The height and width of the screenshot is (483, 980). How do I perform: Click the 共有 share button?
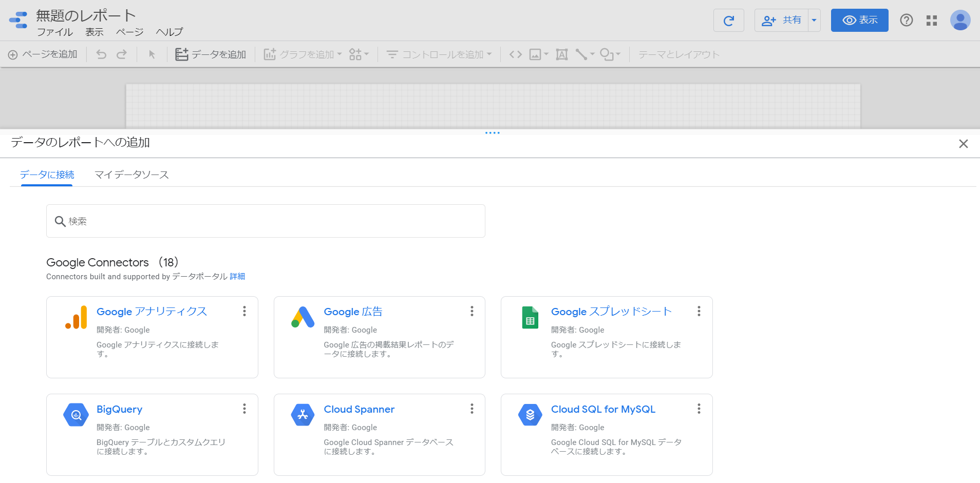click(x=781, y=21)
